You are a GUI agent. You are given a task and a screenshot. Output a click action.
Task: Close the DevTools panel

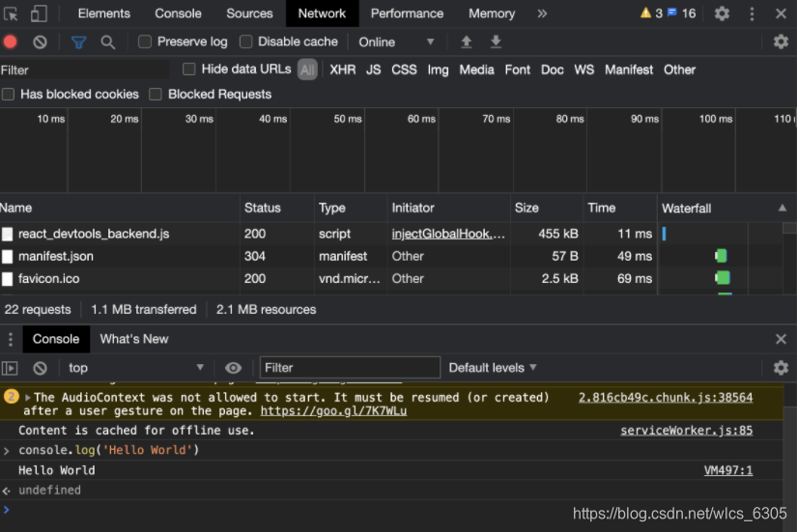(782, 14)
